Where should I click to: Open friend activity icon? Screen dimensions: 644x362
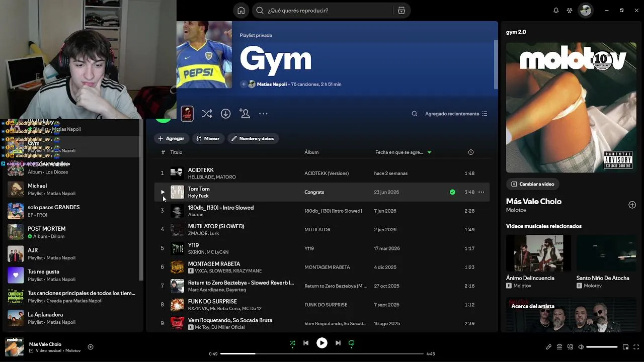coord(570,11)
